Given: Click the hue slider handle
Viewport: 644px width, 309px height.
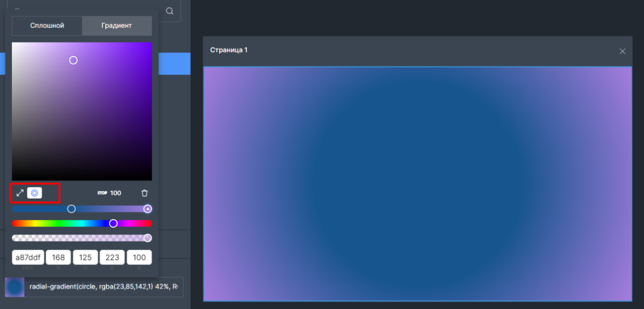Looking at the screenshot, I should click(x=113, y=223).
